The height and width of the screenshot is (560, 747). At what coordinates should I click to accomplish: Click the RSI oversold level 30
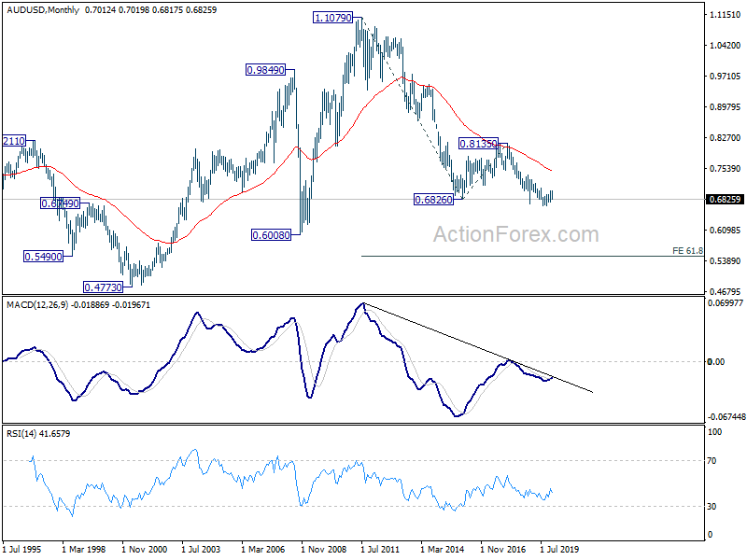click(712, 507)
